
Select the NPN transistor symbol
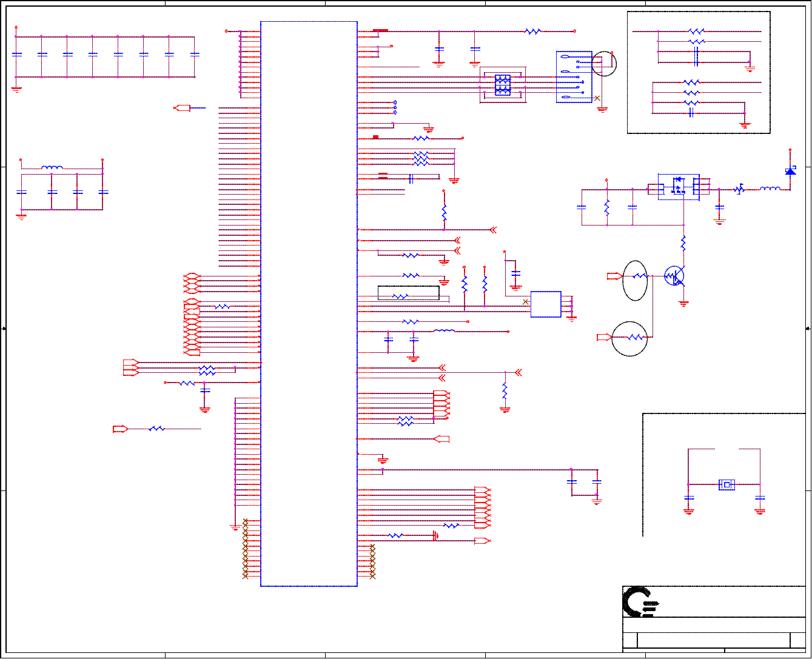674,276
